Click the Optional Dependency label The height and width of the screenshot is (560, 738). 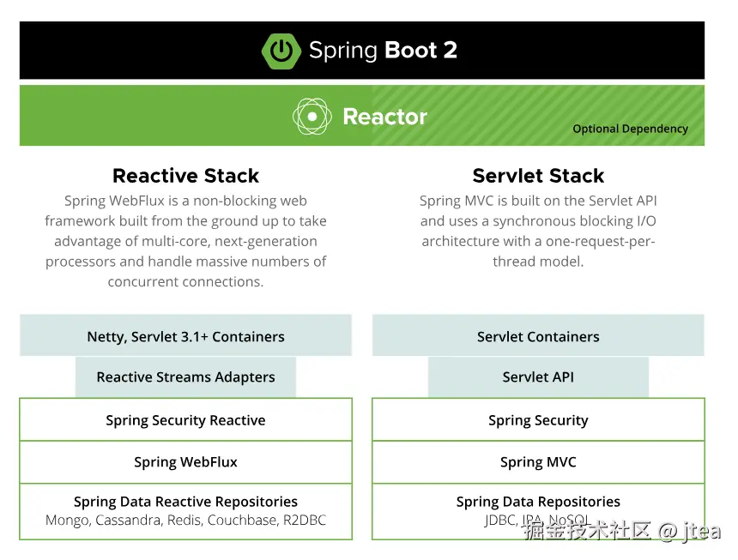(x=630, y=129)
